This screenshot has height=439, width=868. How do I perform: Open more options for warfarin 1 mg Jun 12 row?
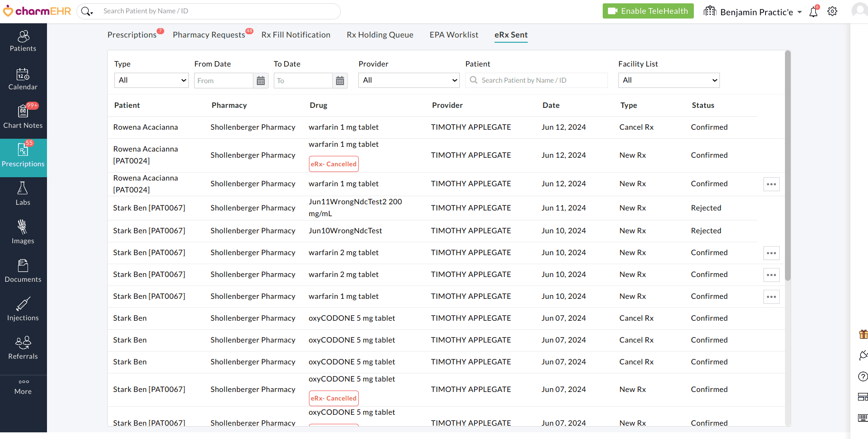pos(771,184)
